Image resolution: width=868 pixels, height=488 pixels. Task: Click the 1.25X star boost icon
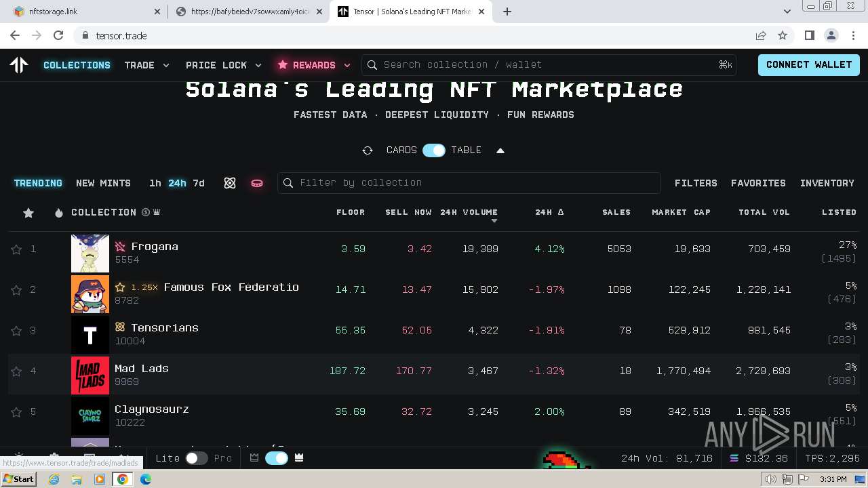coord(120,287)
